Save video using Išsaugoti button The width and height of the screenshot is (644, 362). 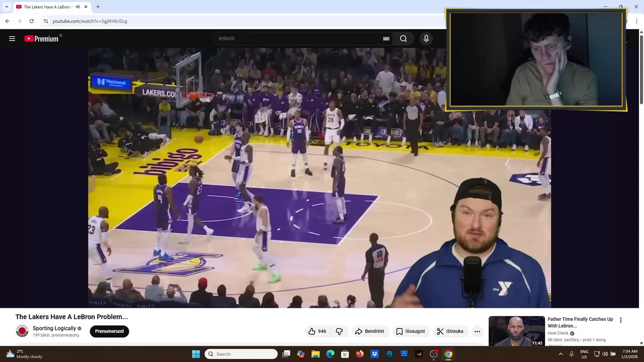coord(411,331)
